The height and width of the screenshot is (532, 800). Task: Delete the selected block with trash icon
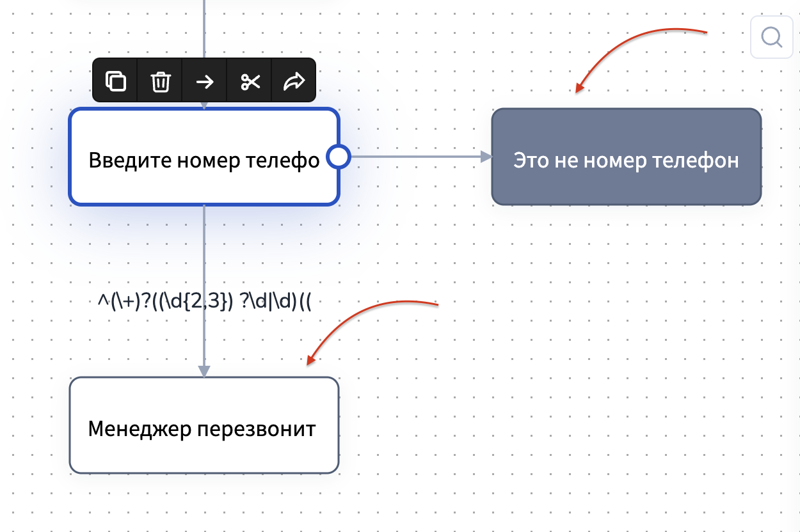[160, 81]
